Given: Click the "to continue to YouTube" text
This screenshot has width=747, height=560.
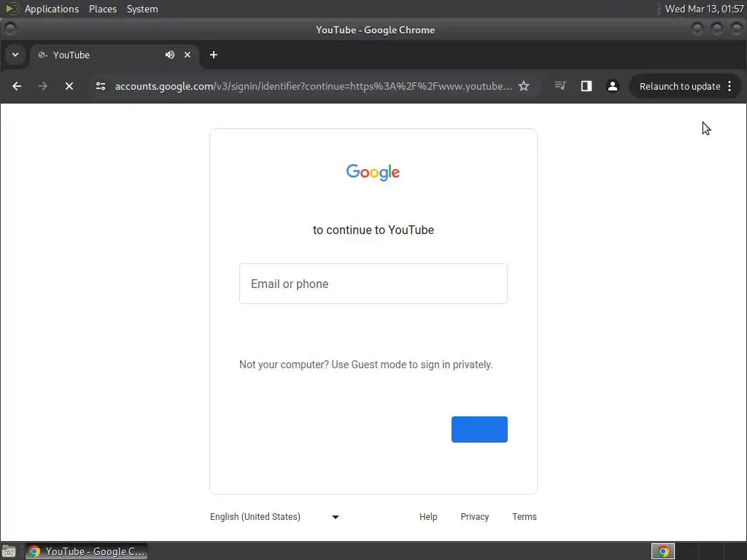Looking at the screenshot, I should click(x=373, y=230).
